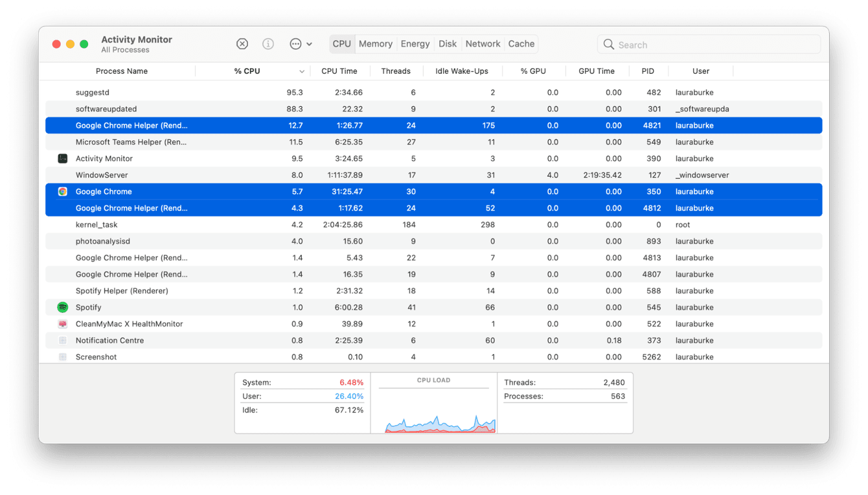
Task: Click the Activity Monitor icon in its row
Action: pos(62,158)
